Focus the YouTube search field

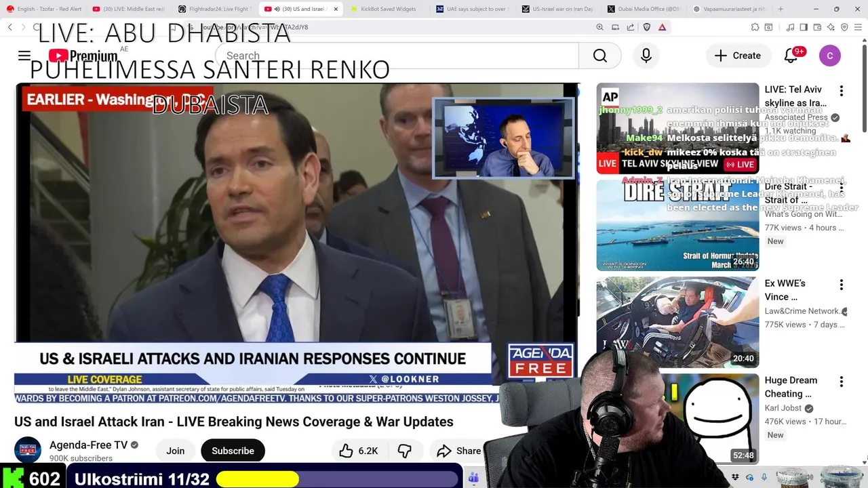[397, 56]
